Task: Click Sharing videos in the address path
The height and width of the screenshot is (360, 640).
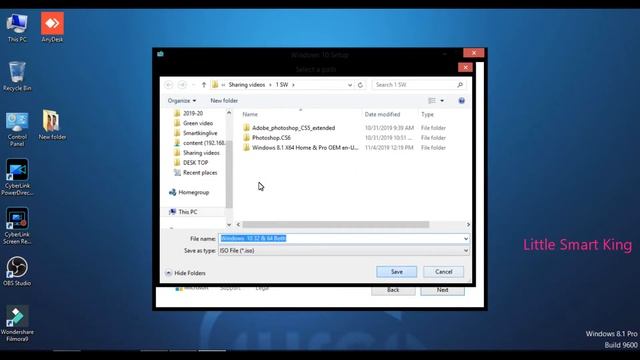Action: 247,85
